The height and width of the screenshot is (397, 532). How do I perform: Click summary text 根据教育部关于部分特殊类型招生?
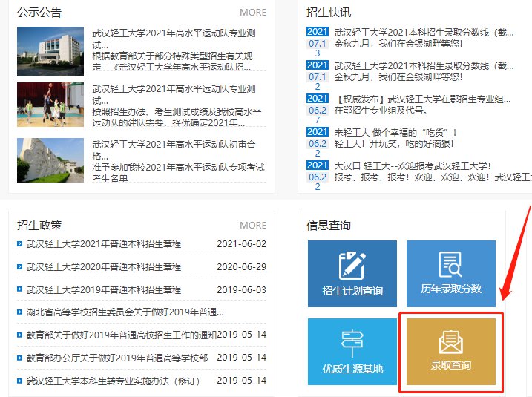172,62
